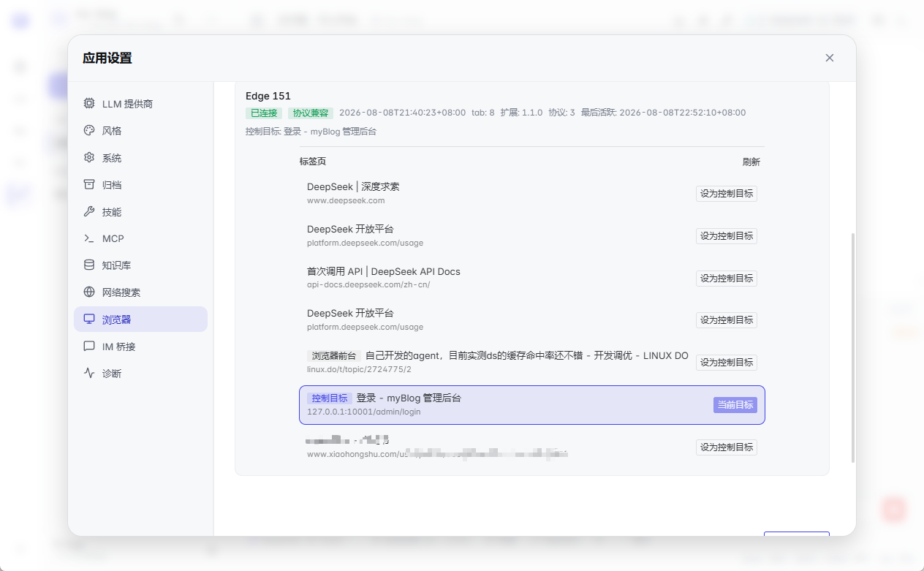Click the LLM 提供商 chip icon
924x571 pixels.
pyautogui.click(x=89, y=104)
